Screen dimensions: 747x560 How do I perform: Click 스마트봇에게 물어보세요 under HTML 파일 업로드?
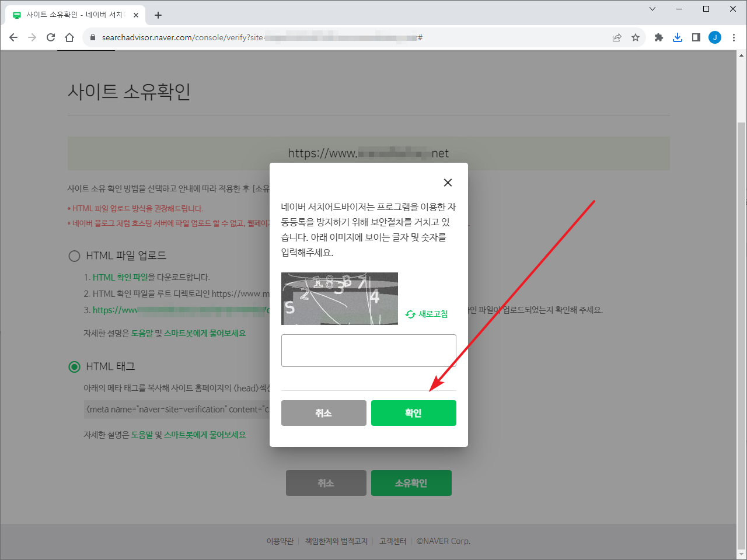(205, 333)
